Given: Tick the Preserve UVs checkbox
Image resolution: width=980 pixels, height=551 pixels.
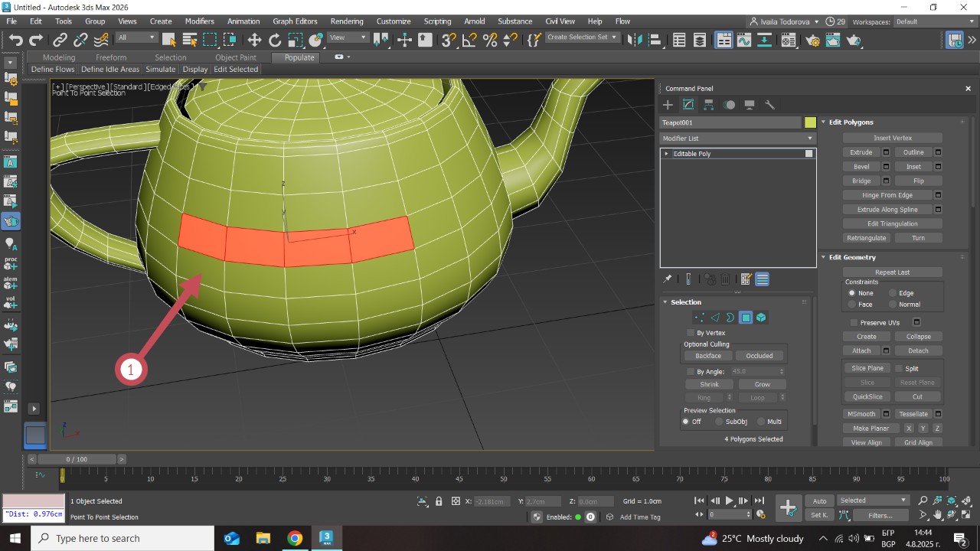Looking at the screenshot, I should pos(854,323).
